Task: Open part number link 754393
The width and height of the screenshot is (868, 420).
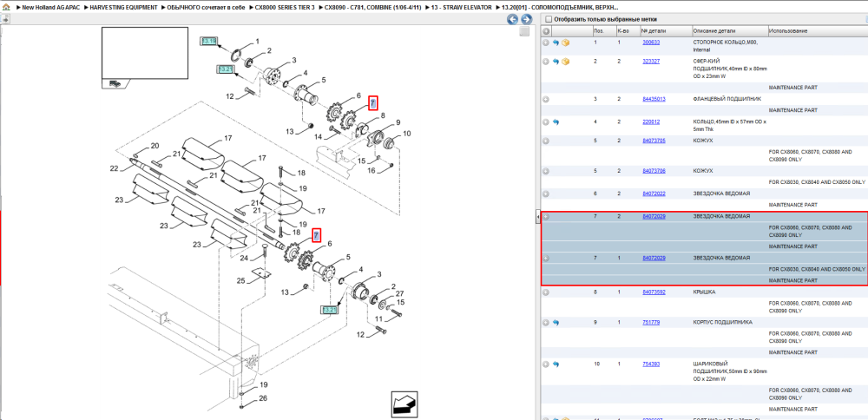Action: tap(650, 364)
